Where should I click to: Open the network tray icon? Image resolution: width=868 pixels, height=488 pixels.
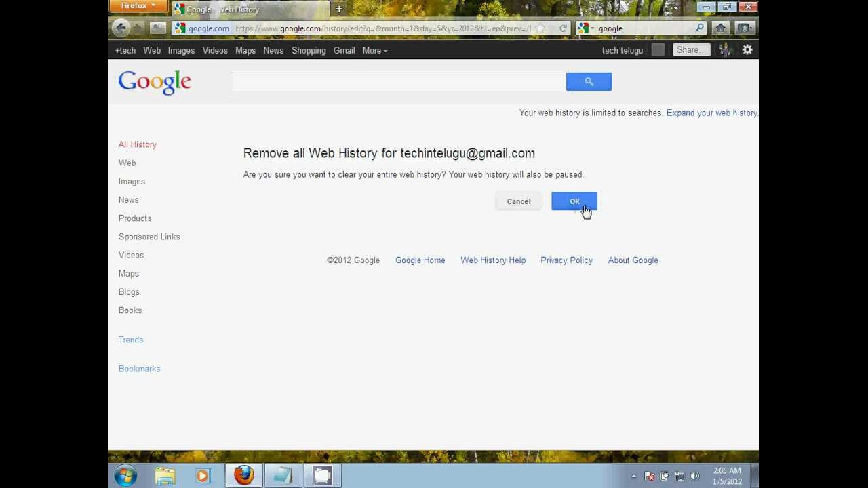point(680,476)
